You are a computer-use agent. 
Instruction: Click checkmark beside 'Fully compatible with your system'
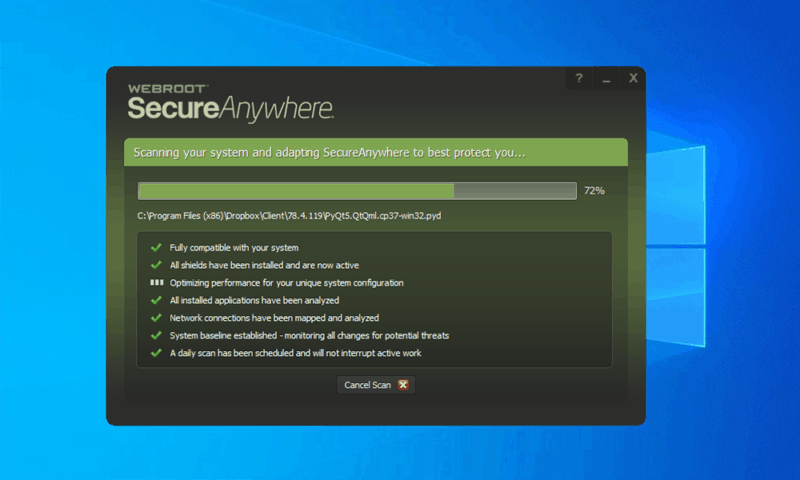click(156, 247)
